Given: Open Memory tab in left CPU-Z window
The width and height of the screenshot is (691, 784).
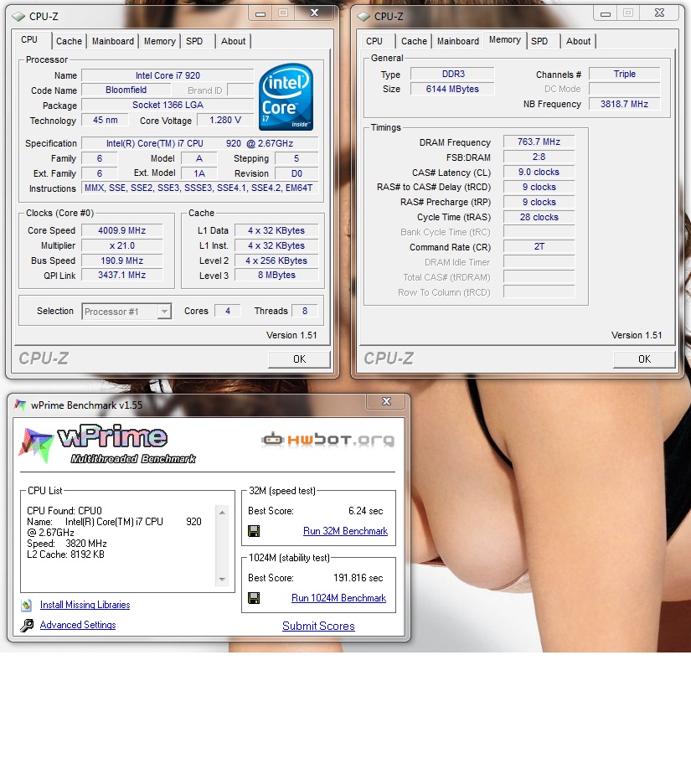Looking at the screenshot, I should (159, 41).
